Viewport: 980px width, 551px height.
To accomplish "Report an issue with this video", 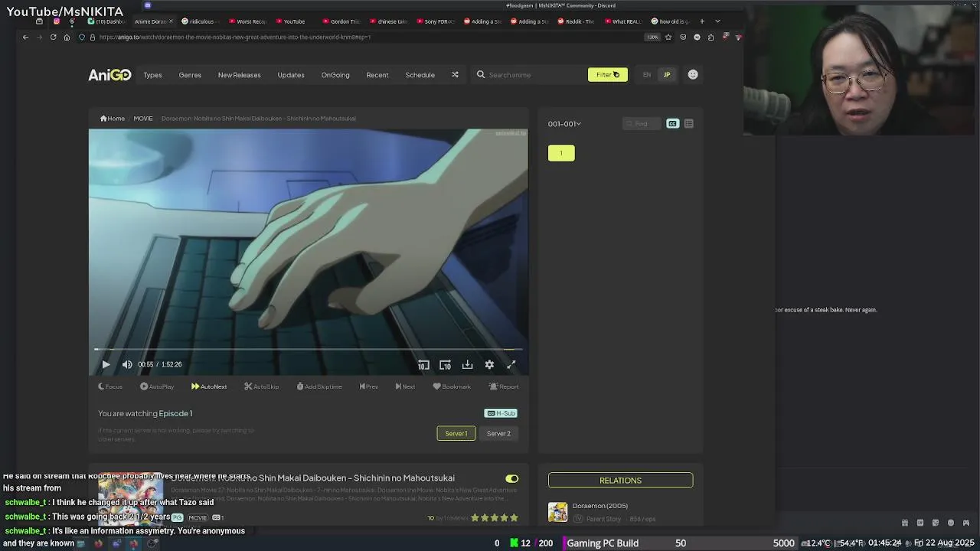I will click(x=504, y=386).
